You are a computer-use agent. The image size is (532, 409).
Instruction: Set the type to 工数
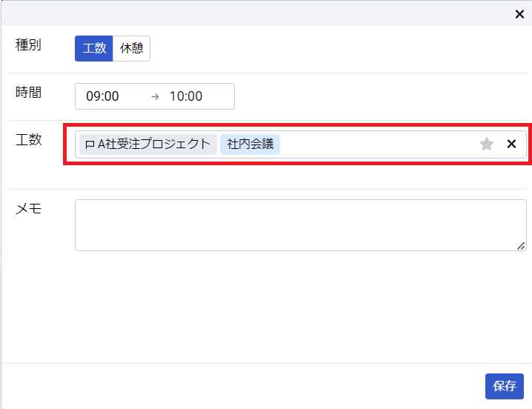(x=94, y=49)
